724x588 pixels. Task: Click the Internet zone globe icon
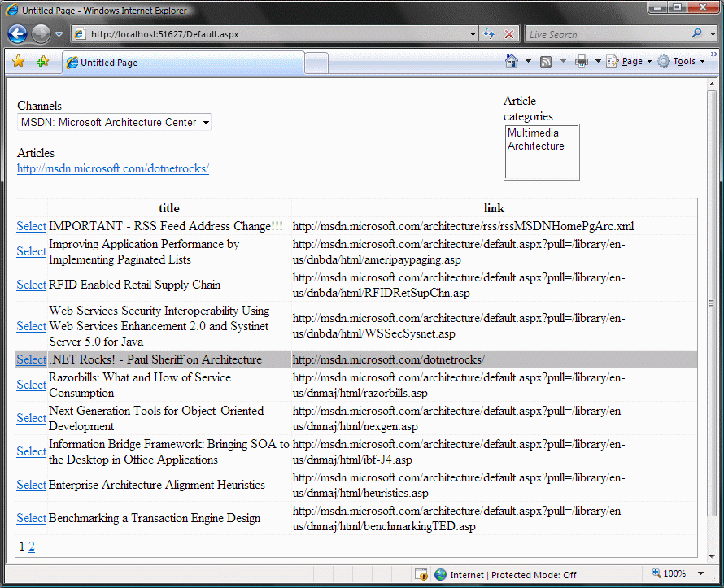click(x=440, y=575)
